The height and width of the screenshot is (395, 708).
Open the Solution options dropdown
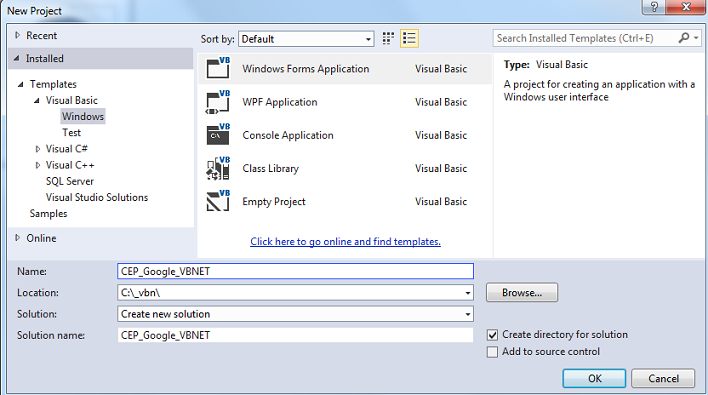click(x=468, y=314)
